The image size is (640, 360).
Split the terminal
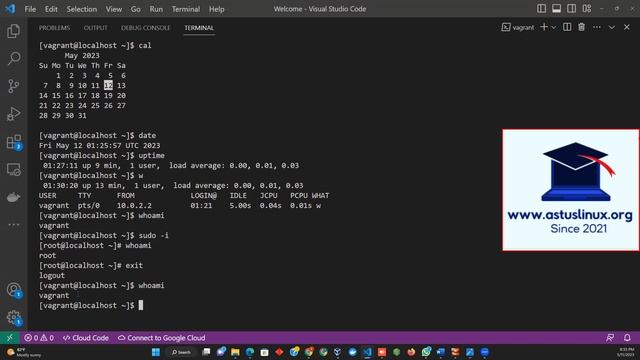[x=567, y=27]
